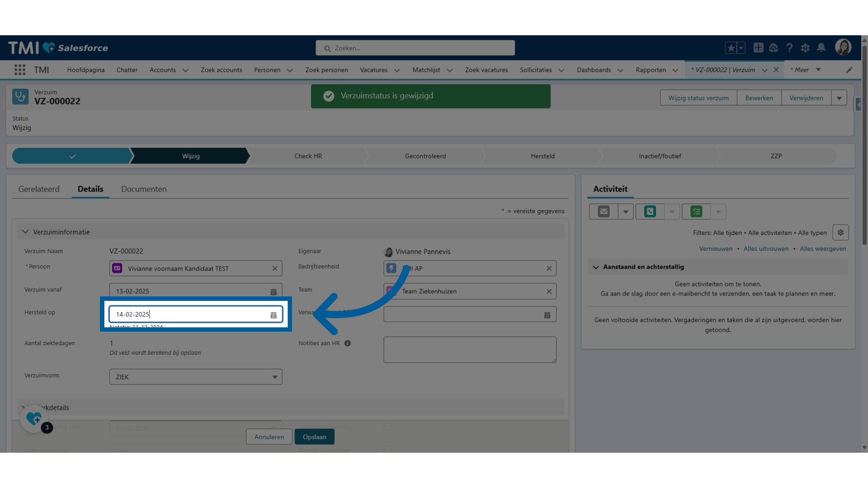Click the phone/call icon in Activiteit panel
Screen dimensions: 868x488
651,211
